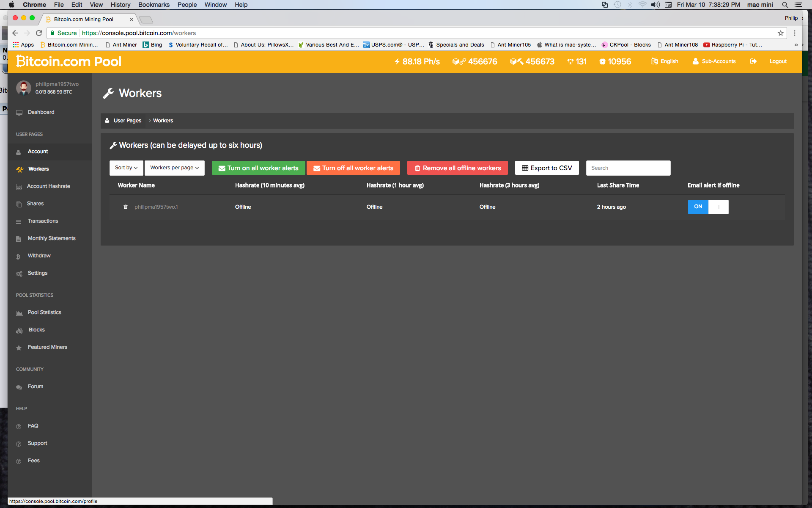Click worker name philipma1957two.1
Screen dimensions: 812x508
coord(156,207)
